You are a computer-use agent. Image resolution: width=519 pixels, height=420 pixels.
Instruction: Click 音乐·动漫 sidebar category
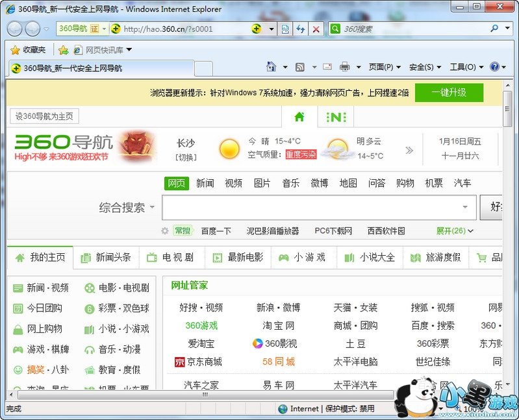[x=112, y=349]
